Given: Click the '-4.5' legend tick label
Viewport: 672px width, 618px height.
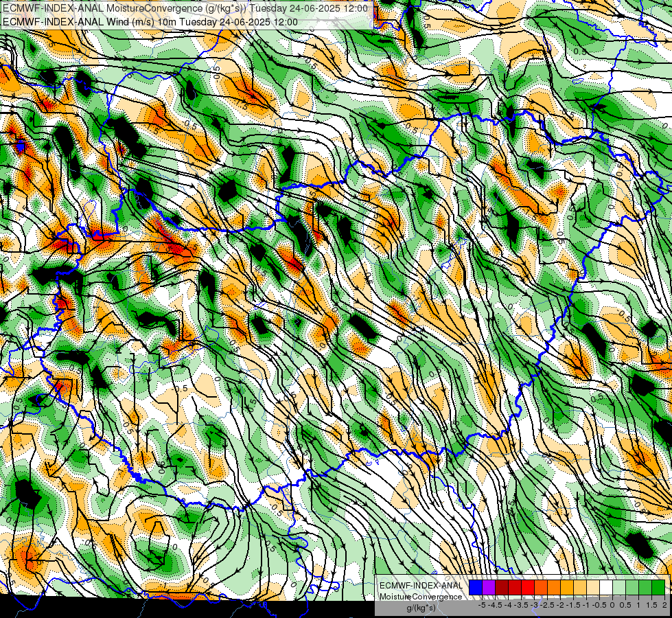Looking at the screenshot, I should [x=496, y=605].
